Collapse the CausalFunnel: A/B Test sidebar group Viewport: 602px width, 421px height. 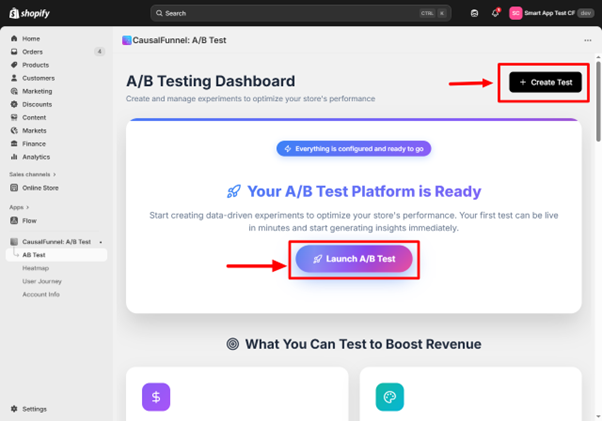coord(99,242)
